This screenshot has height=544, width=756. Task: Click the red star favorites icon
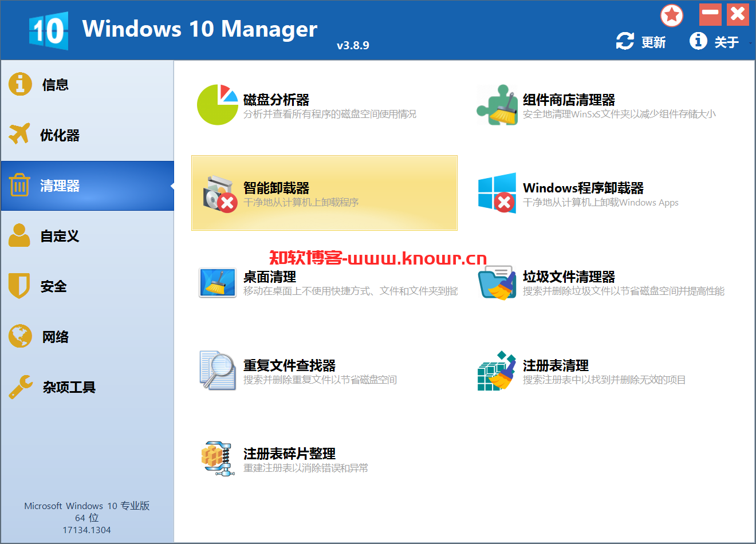tap(672, 15)
